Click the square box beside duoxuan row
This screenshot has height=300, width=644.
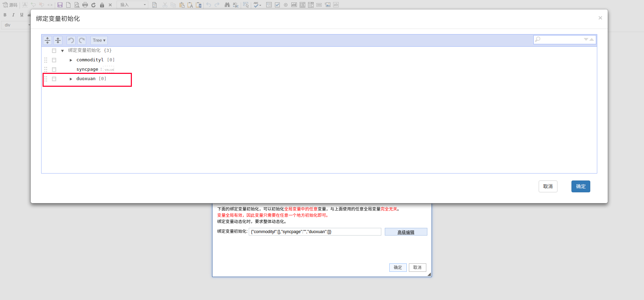[x=54, y=79]
